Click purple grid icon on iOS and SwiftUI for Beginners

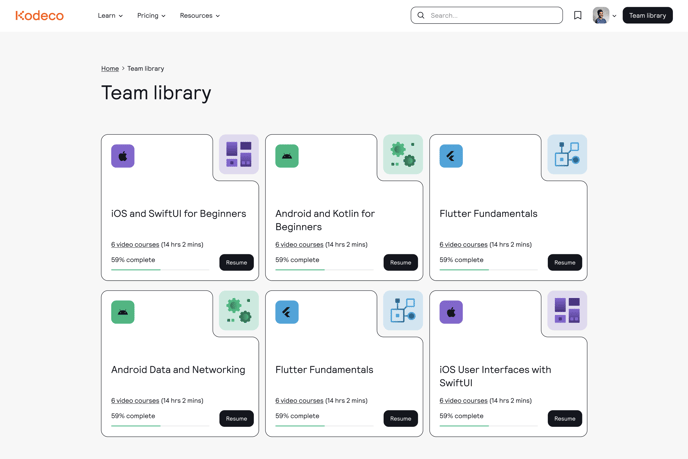(x=239, y=154)
